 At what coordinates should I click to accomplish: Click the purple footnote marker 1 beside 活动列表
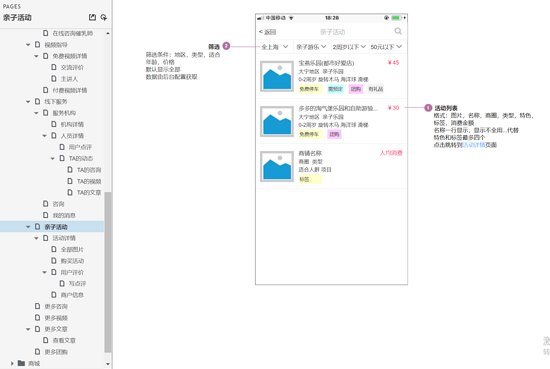click(428, 108)
